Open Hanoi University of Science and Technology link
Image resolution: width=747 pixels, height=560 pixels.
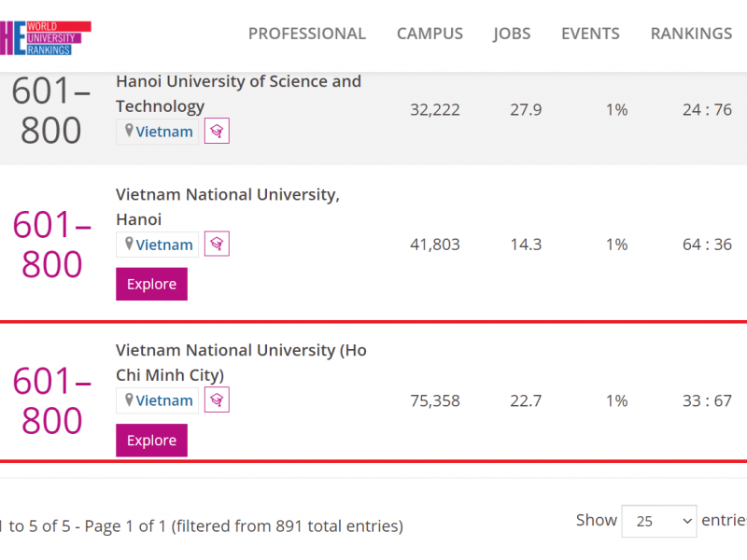pos(238,93)
